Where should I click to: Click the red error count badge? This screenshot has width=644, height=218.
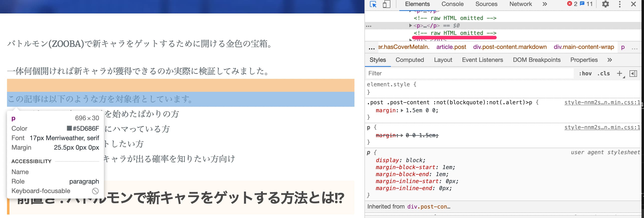click(572, 4)
